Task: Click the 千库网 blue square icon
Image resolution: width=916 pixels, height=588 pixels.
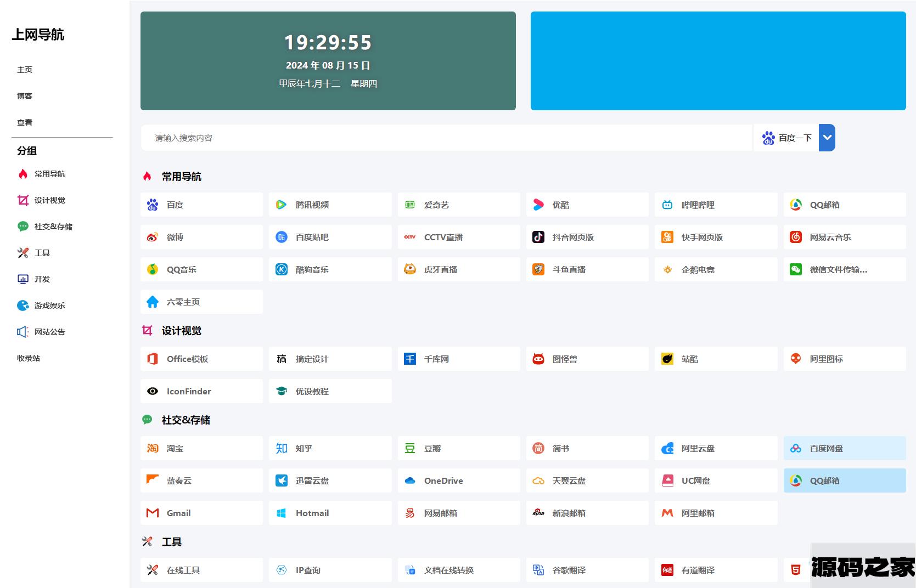Action: pos(410,359)
